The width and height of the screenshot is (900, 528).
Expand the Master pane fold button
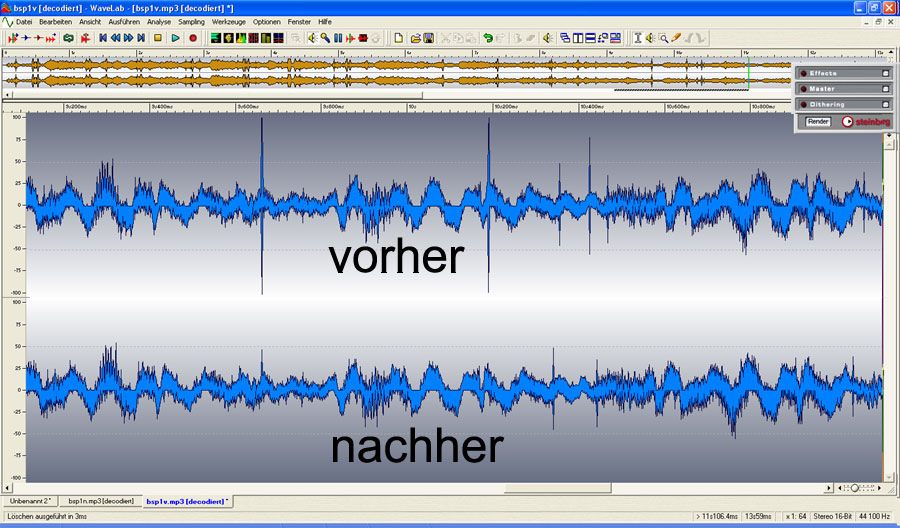pos(885,89)
